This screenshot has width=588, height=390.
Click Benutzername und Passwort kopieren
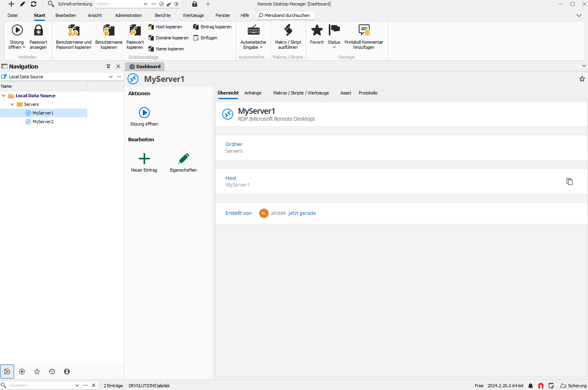pos(74,37)
